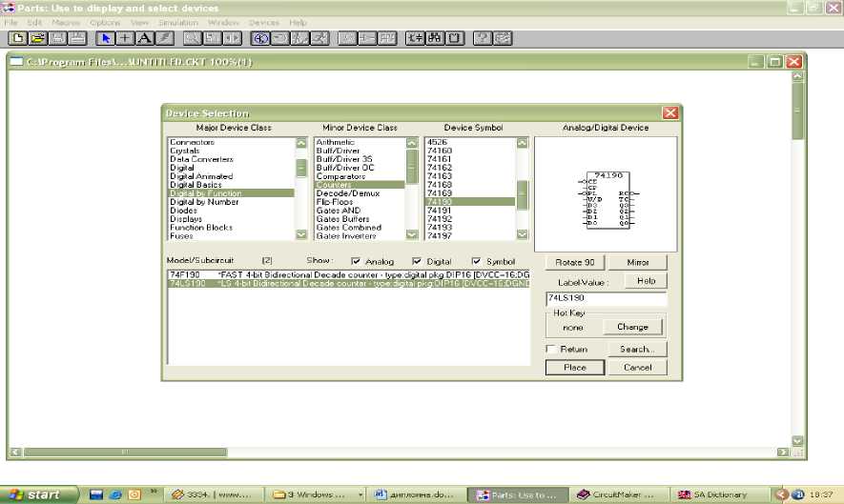Select the Wire crosshair tool
The height and width of the screenshot is (504, 844).
point(125,38)
